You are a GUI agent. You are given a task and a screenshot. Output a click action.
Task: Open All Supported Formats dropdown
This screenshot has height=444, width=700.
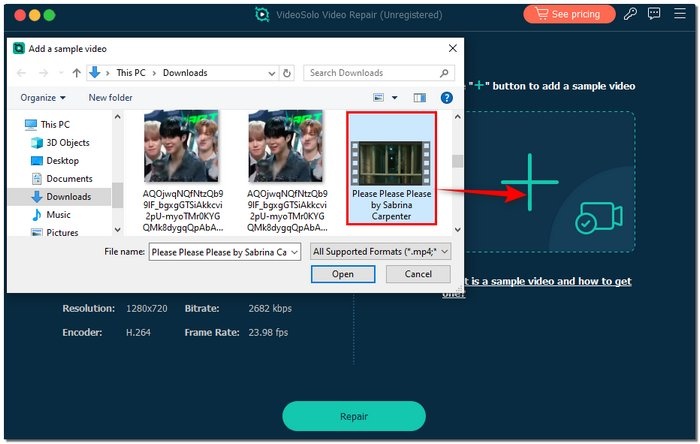pos(380,252)
